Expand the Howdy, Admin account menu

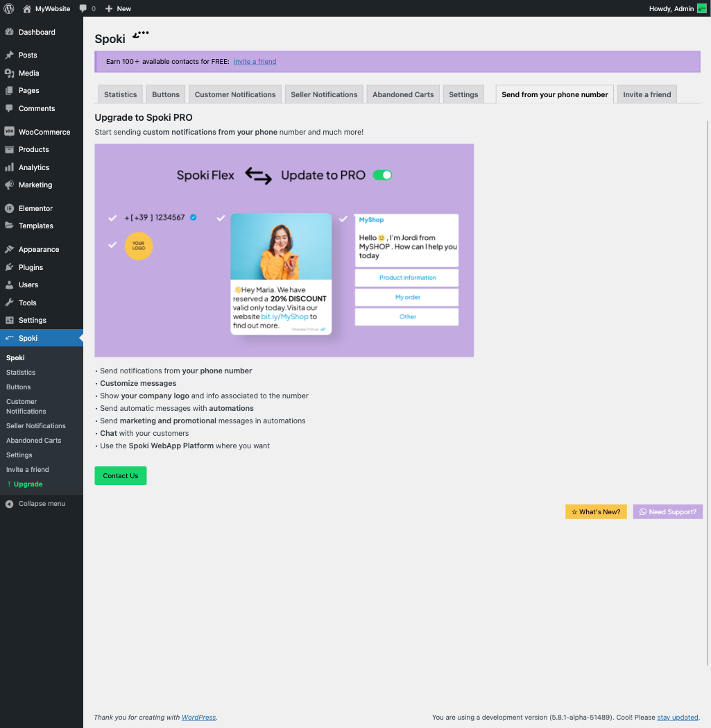click(x=671, y=8)
